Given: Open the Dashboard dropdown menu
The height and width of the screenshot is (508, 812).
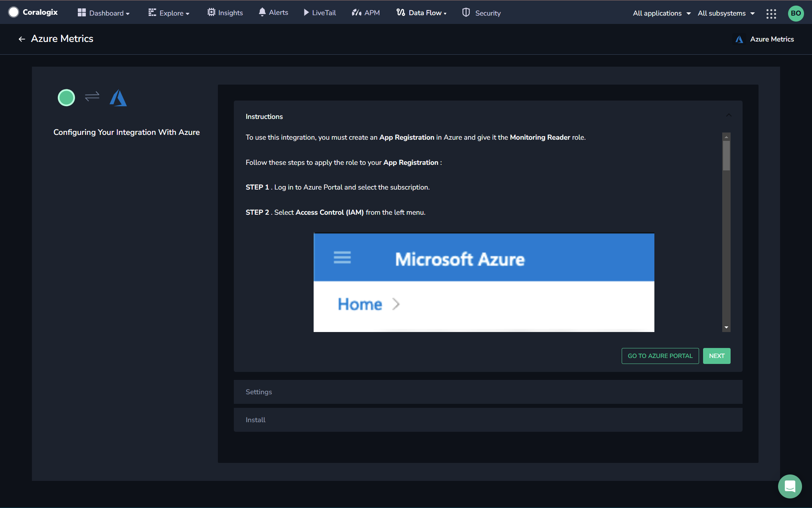Looking at the screenshot, I should [x=104, y=13].
